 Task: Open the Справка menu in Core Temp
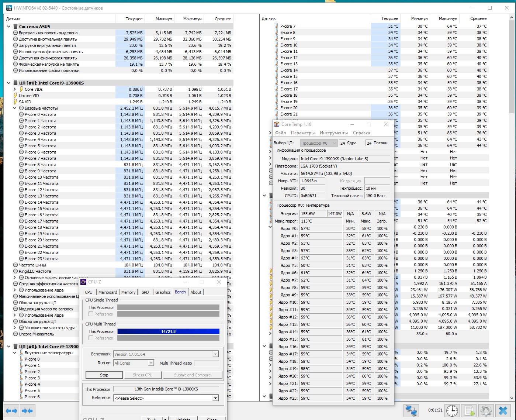pyautogui.click(x=361, y=133)
